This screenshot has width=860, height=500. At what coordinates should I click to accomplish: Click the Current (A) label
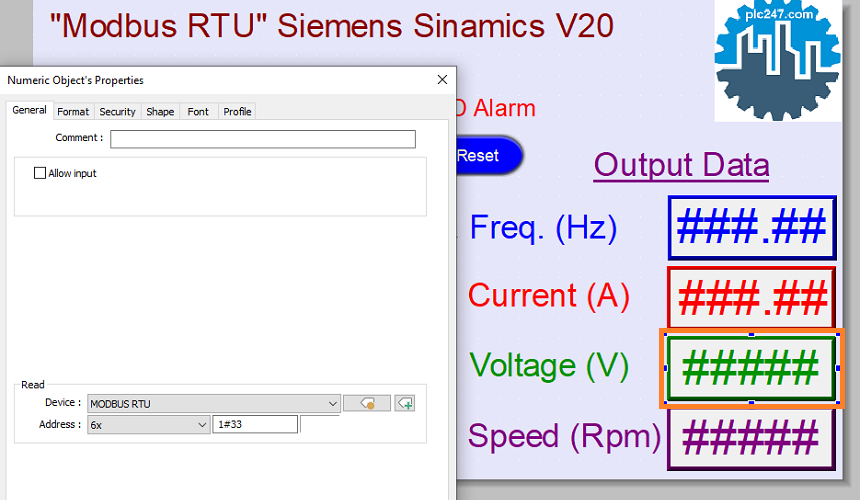[x=548, y=297]
